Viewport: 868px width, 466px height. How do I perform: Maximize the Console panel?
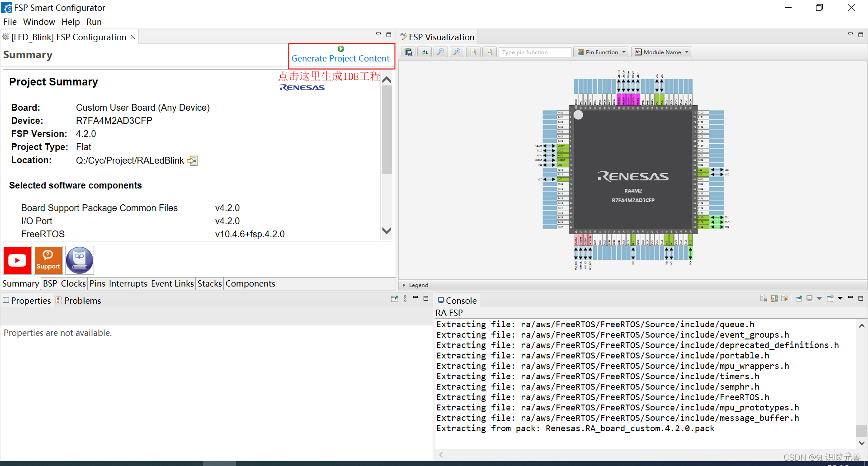861,298
